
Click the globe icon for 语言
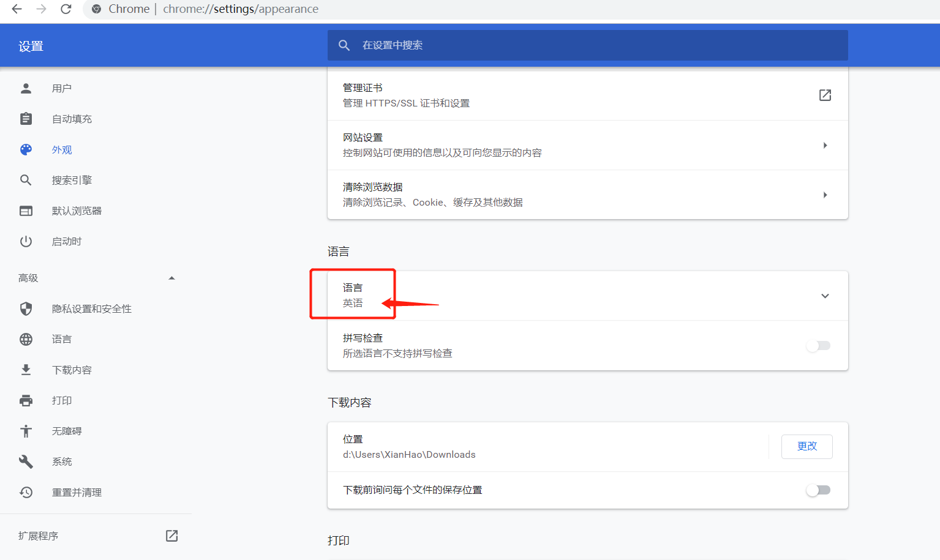[26, 340]
